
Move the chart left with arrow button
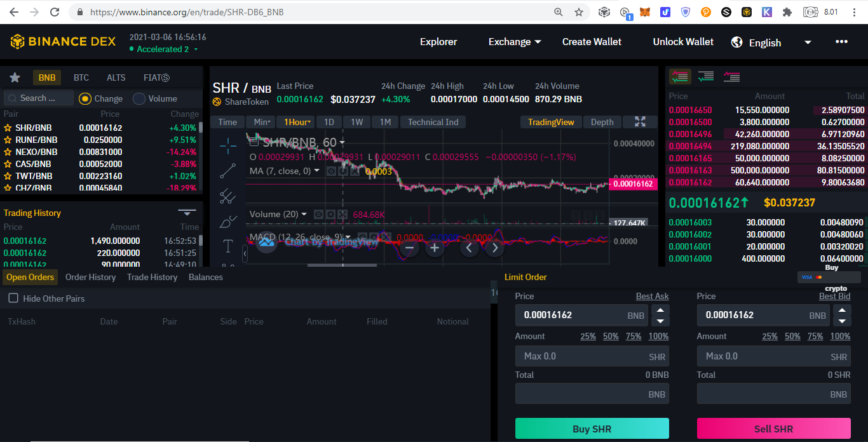pos(469,248)
